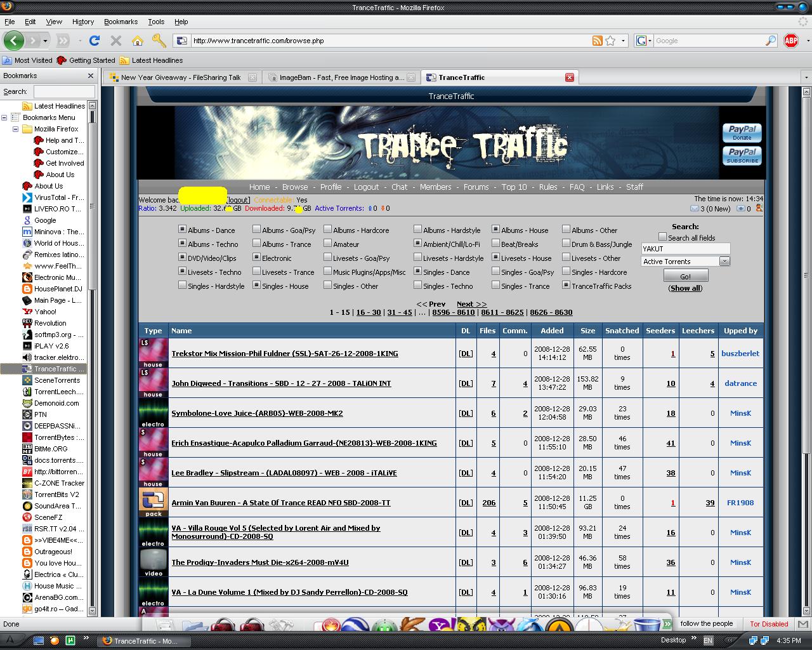Click the house type icon on Trekstor Mix Mission row
Viewport: 812px width, 650px height.
(154, 354)
